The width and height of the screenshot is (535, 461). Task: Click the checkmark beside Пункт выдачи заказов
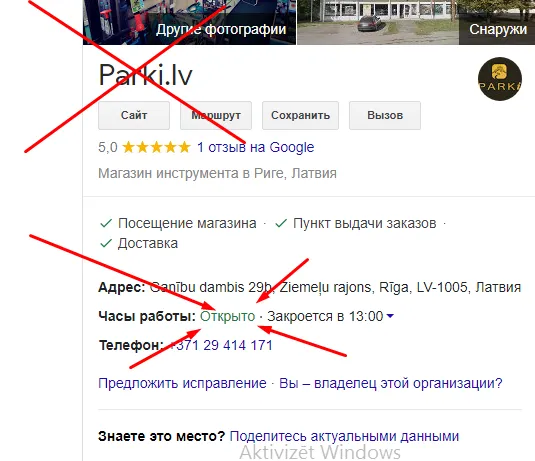(x=281, y=224)
